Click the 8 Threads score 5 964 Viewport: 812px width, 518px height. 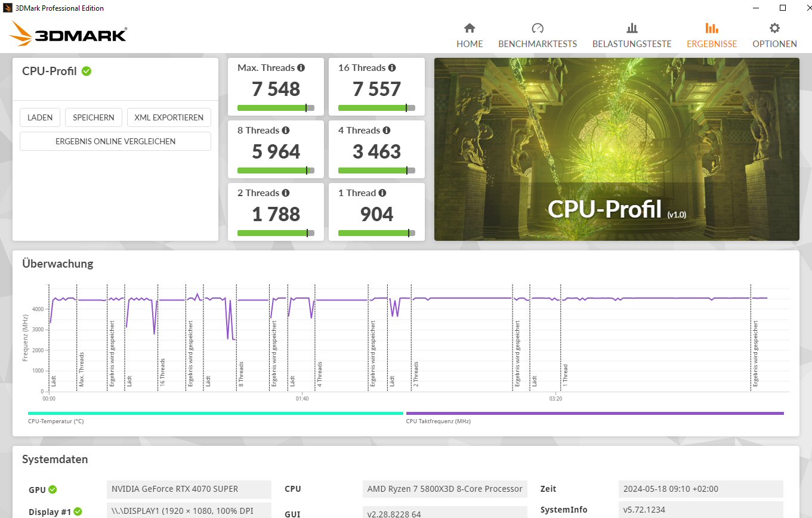276,151
